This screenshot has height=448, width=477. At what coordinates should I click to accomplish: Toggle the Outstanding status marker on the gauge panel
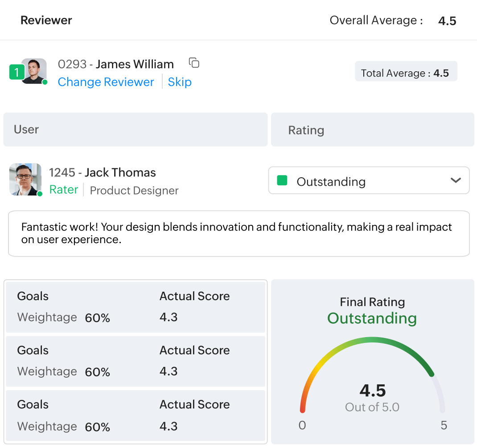(372, 318)
